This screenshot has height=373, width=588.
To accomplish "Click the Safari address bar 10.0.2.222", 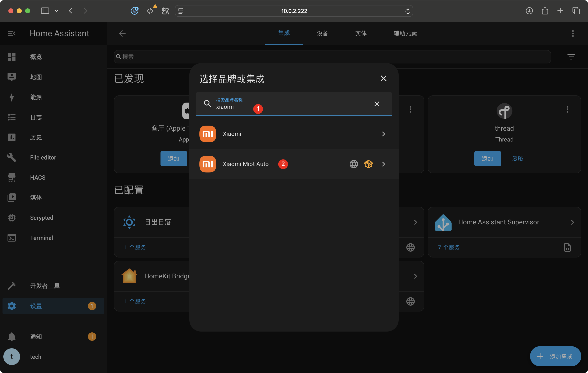I will click(294, 11).
